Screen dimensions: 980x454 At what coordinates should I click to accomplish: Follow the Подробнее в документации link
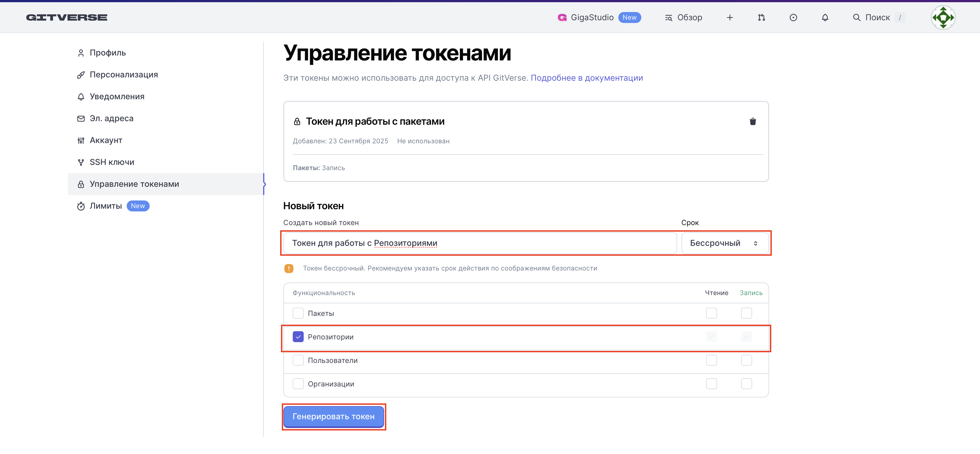[587, 78]
